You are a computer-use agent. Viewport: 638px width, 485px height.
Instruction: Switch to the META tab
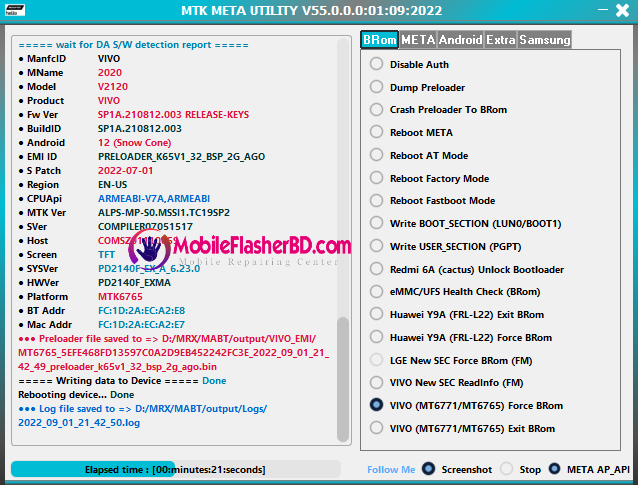418,40
